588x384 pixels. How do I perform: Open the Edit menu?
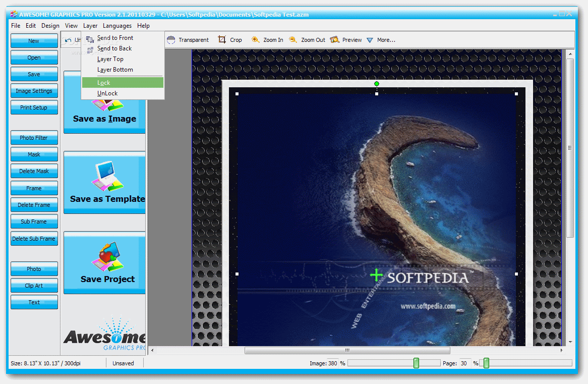31,26
